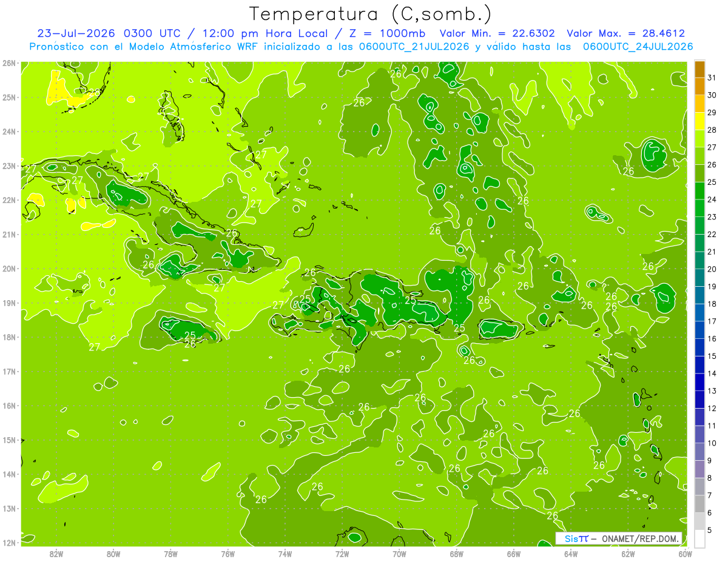Click the 25N latitude axis label
The image size is (728, 562).
tap(8, 97)
